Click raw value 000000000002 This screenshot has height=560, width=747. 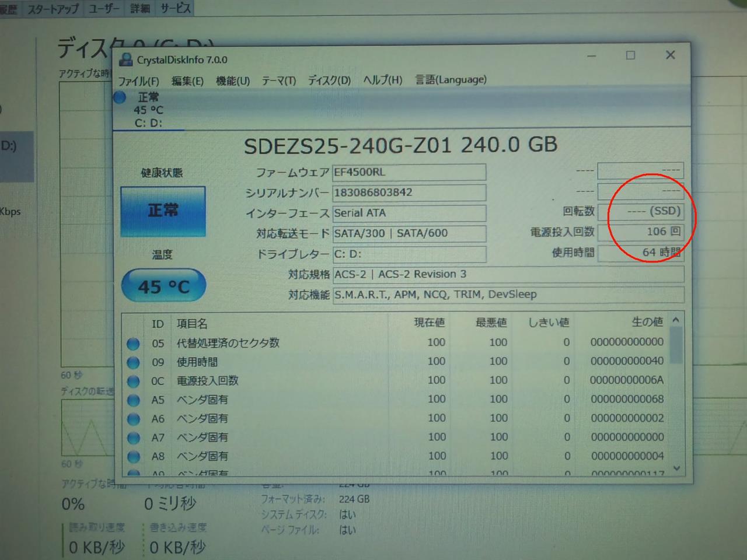[x=627, y=418]
